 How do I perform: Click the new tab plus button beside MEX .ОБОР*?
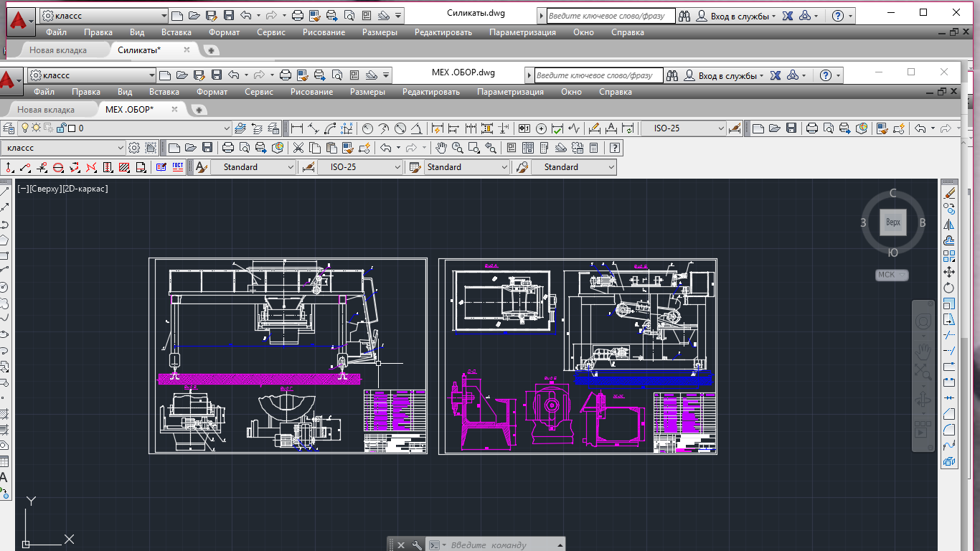(x=198, y=110)
